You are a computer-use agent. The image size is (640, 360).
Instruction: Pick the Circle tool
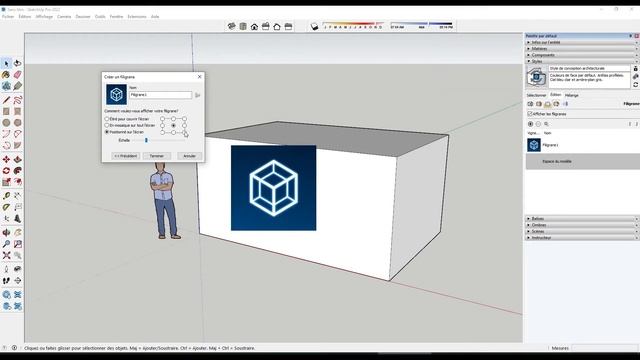6,122
